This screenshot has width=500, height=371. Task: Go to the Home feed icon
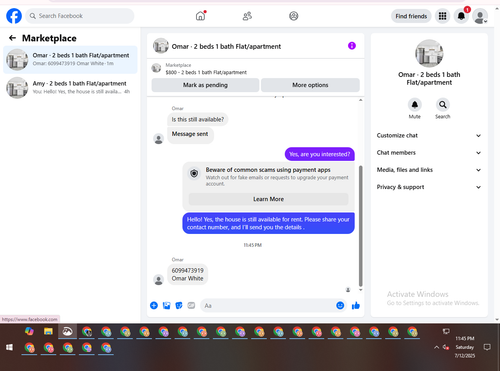(x=200, y=16)
